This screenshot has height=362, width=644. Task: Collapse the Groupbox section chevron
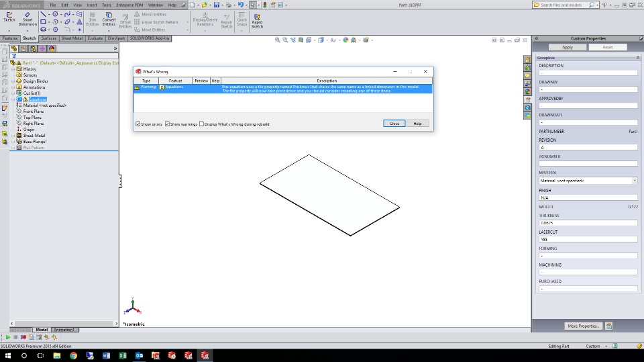pos(638,58)
